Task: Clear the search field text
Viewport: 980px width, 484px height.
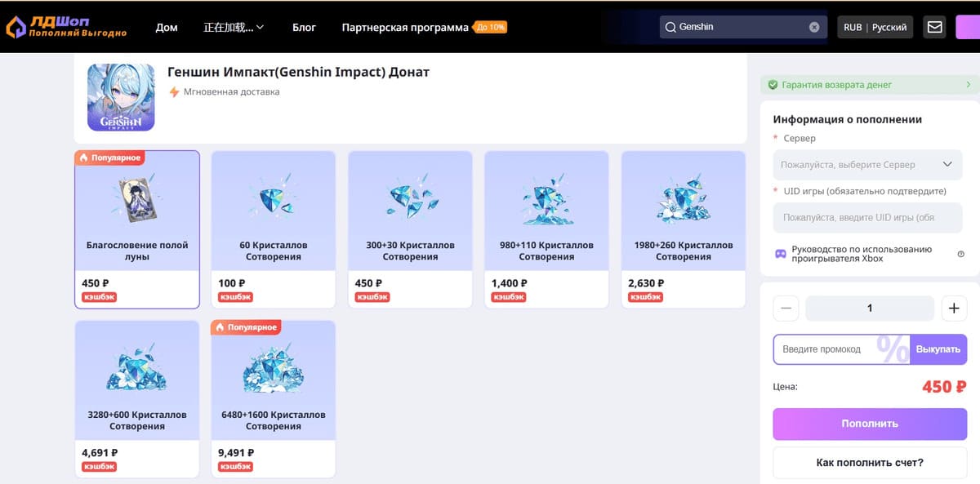Action: click(814, 27)
